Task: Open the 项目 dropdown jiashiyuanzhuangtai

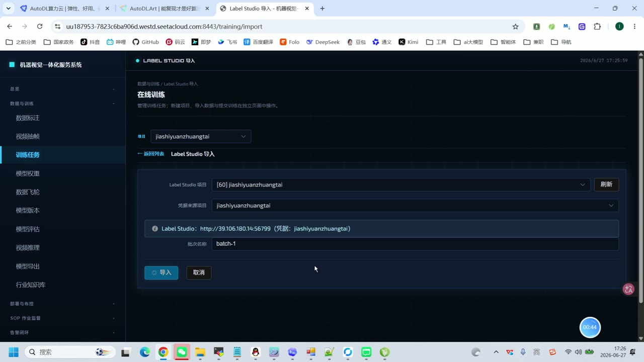Action: (201, 136)
